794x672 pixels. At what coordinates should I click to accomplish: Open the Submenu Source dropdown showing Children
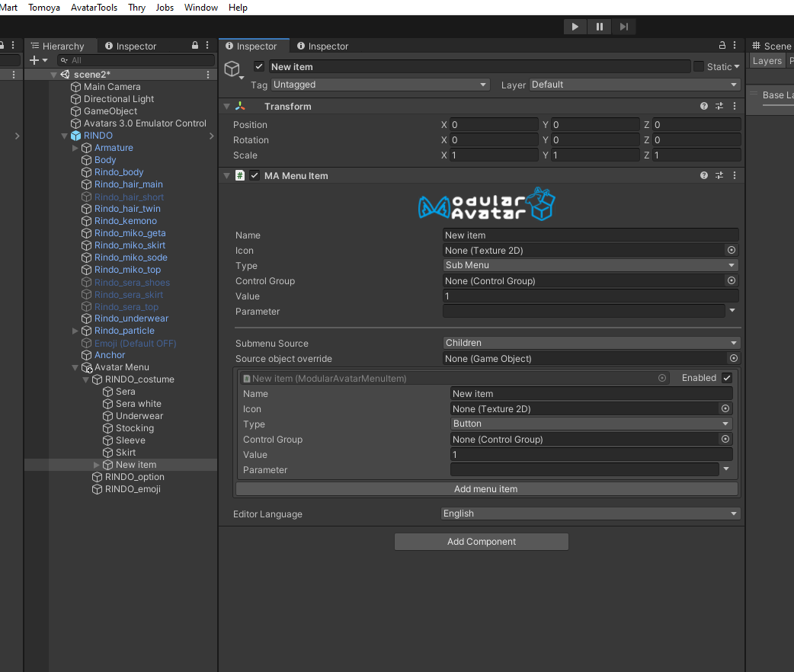pyautogui.click(x=591, y=343)
